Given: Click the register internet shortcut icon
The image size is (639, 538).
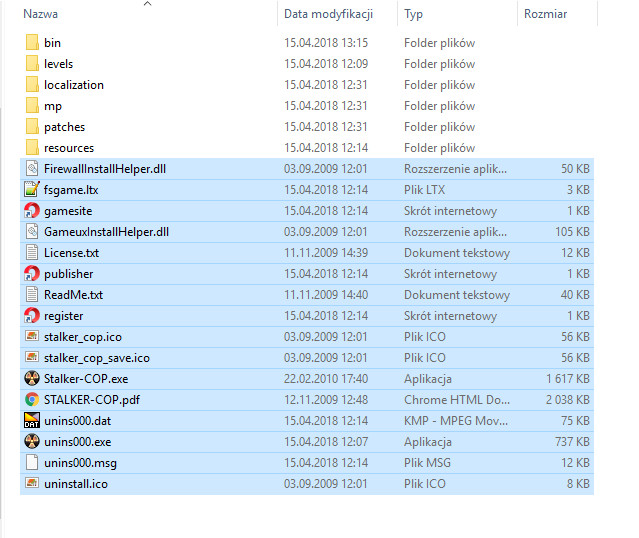Looking at the screenshot, I should click(32, 316).
